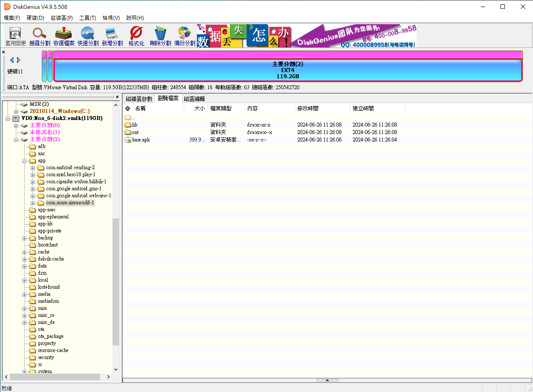Click the 格式化 format icon
533x392 pixels.
point(136,36)
